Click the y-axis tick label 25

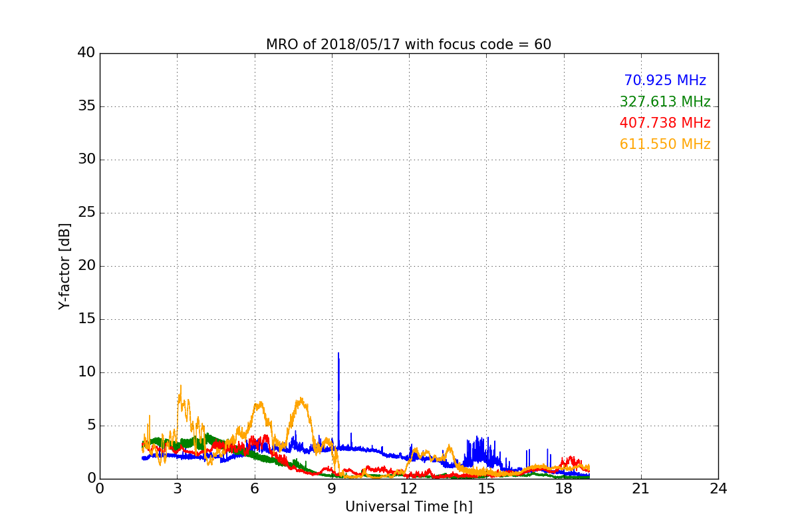[86, 213]
